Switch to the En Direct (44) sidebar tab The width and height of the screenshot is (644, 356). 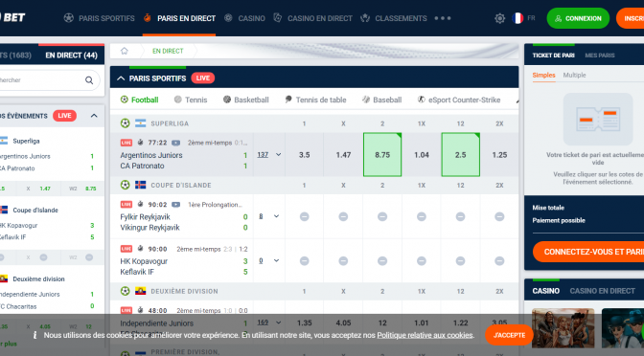coord(72,56)
